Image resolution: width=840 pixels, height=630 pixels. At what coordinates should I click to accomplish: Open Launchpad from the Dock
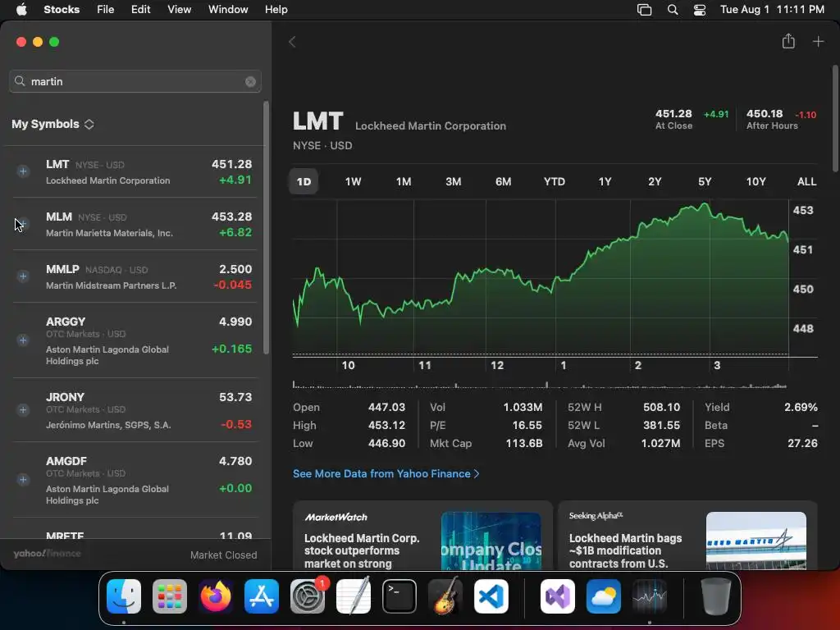170,596
